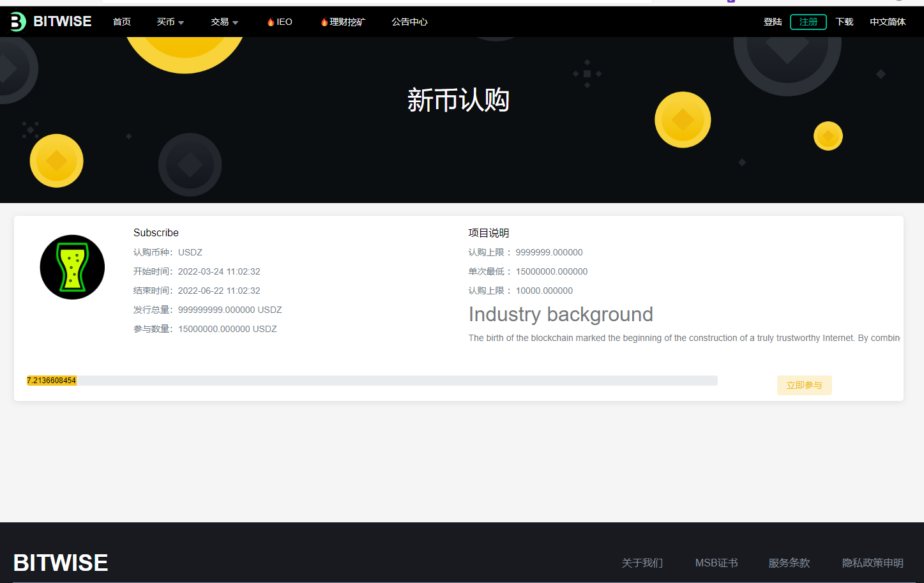Click the 下载 download link

844,22
